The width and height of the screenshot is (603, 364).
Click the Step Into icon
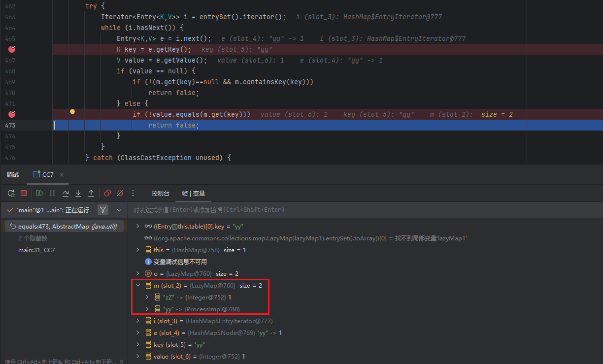(78, 193)
